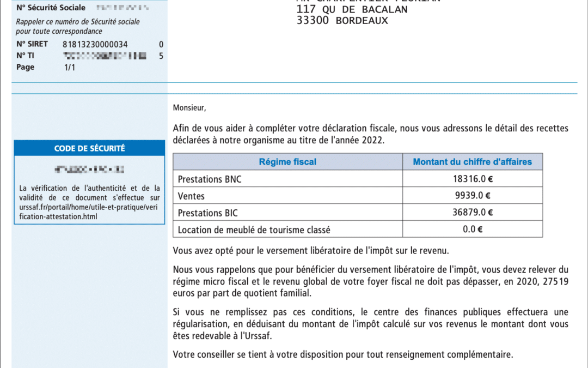The image size is (588, 368).
Task: Click Location de meublé de tourisme classé
Action: point(254,230)
